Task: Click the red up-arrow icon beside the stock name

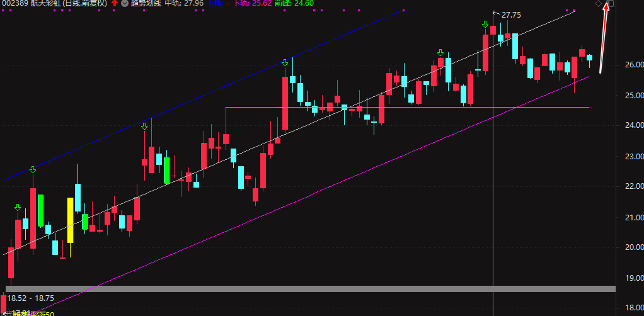Action: 114,4
